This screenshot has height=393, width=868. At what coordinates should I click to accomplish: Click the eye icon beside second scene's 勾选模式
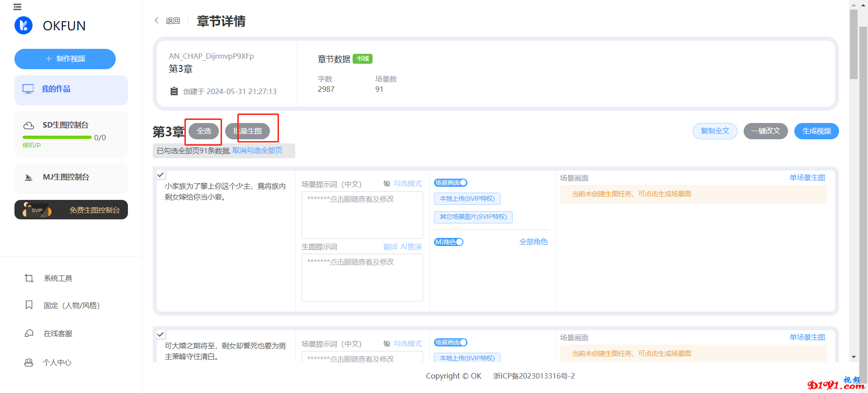(387, 344)
